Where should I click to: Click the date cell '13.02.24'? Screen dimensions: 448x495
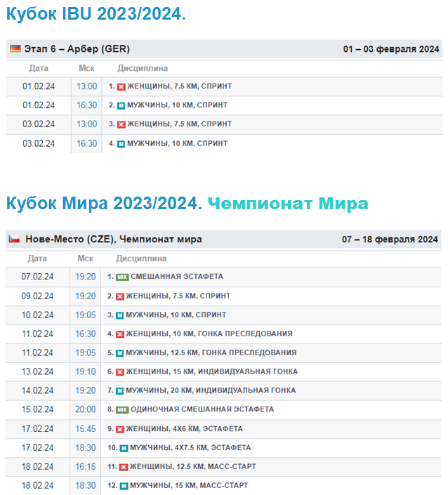pyautogui.click(x=37, y=372)
